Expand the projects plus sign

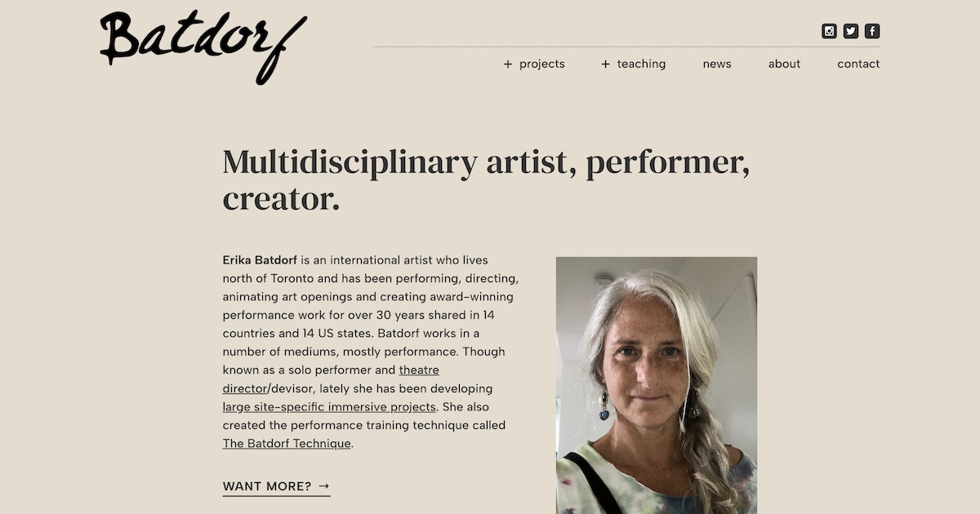pos(506,63)
